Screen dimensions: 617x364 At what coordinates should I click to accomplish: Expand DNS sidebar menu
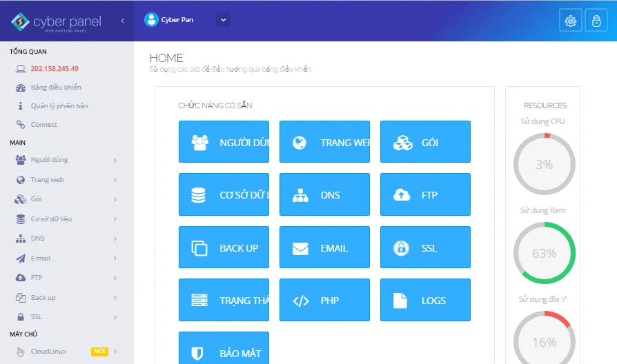click(x=66, y=239)
